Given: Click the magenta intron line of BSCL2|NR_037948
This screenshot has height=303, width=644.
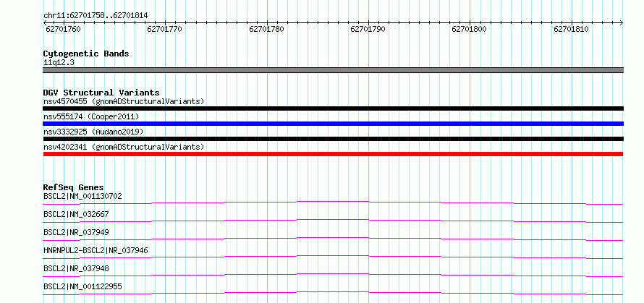Looking at the screenshot, I should tap(333, 275).
